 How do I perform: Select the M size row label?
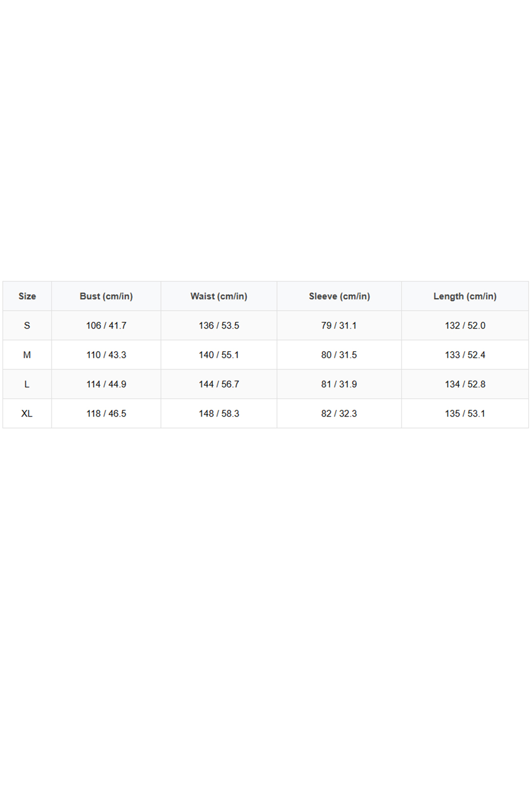(27, 355)
